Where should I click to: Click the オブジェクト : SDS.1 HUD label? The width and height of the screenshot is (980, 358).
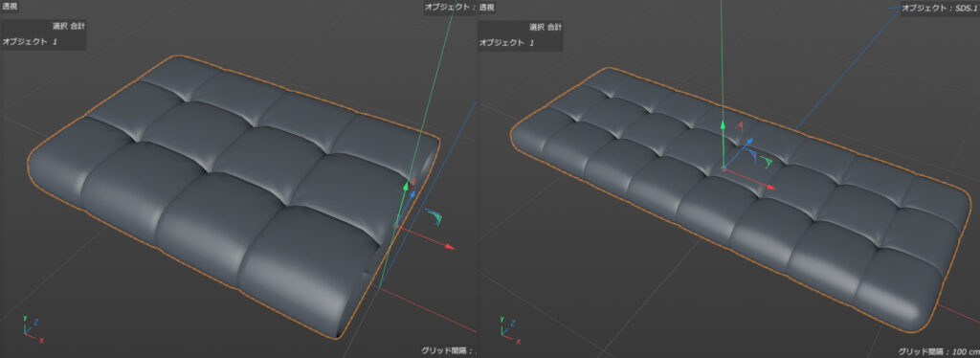coord(940,8)
